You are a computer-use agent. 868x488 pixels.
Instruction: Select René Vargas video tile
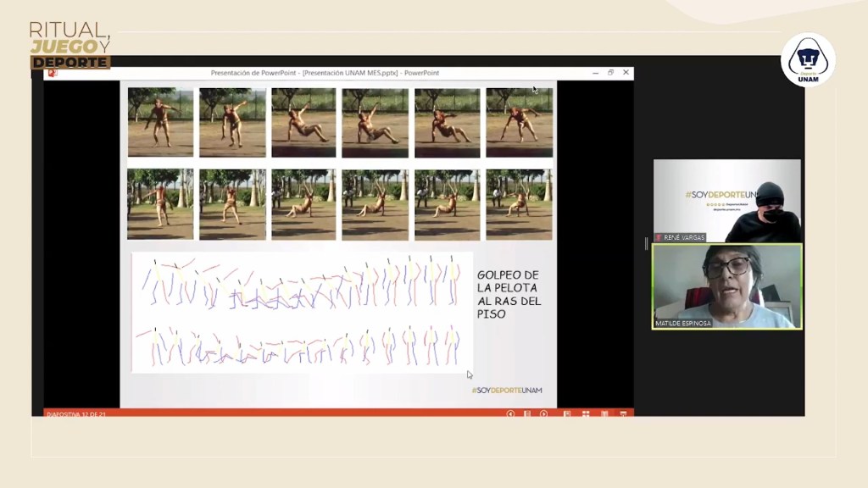(x=726, y=200)
